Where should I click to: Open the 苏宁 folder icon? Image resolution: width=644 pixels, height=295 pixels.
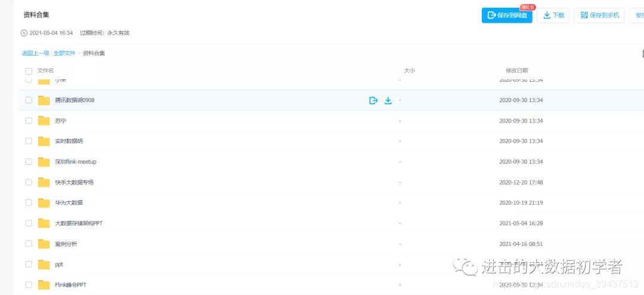point(44,121)
